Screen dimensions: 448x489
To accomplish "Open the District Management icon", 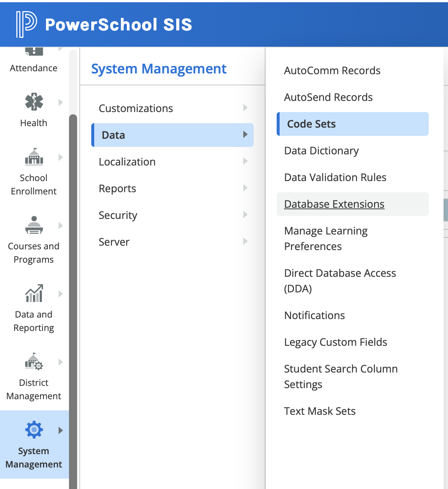I will (34, 361).
